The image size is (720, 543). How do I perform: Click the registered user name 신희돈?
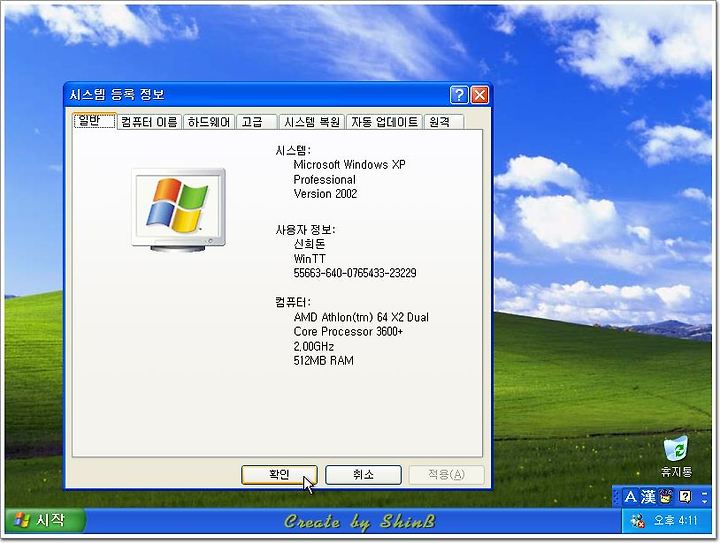(309, 244)
